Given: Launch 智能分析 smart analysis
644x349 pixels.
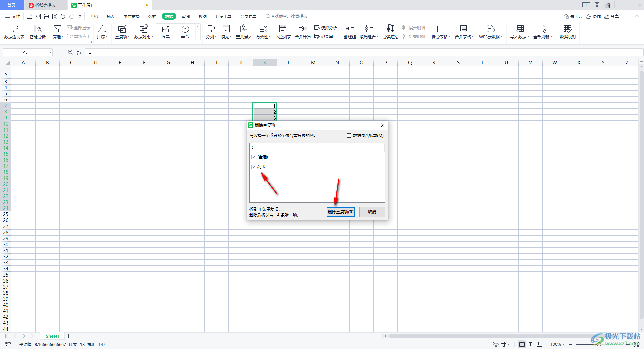Looking at the screenshot, I should point(38,32).
